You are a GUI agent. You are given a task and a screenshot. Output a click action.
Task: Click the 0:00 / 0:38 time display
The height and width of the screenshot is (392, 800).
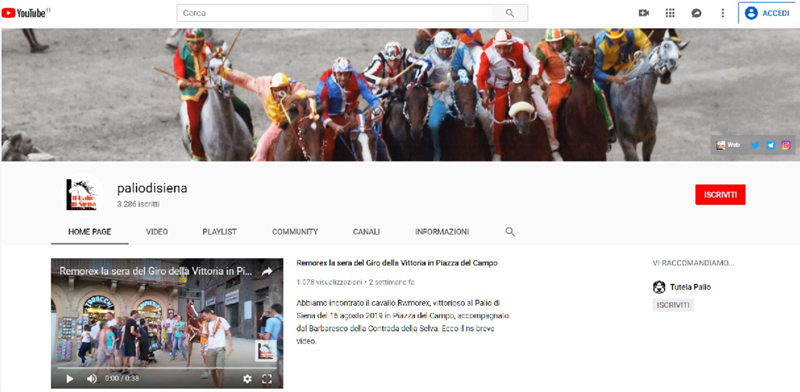tap(121, 379)
